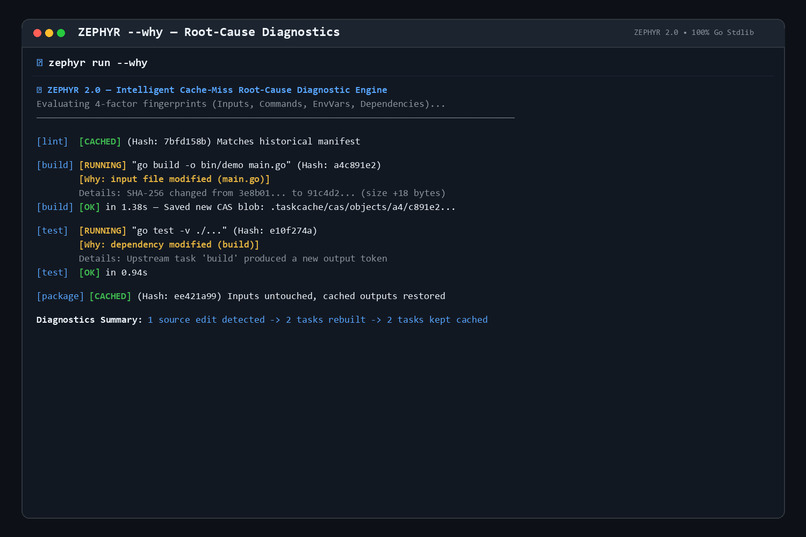Click path '.taskcache/cas/objects/a4/c891e2...'
This screenshot has height=537, width=806.
click(x=363, y=207)
